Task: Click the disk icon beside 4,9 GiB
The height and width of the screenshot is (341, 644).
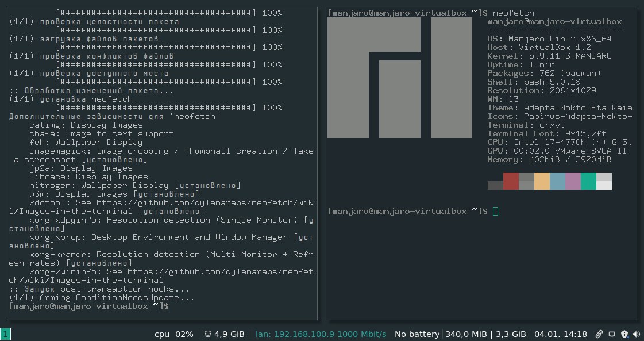Action: pos(208,334)
